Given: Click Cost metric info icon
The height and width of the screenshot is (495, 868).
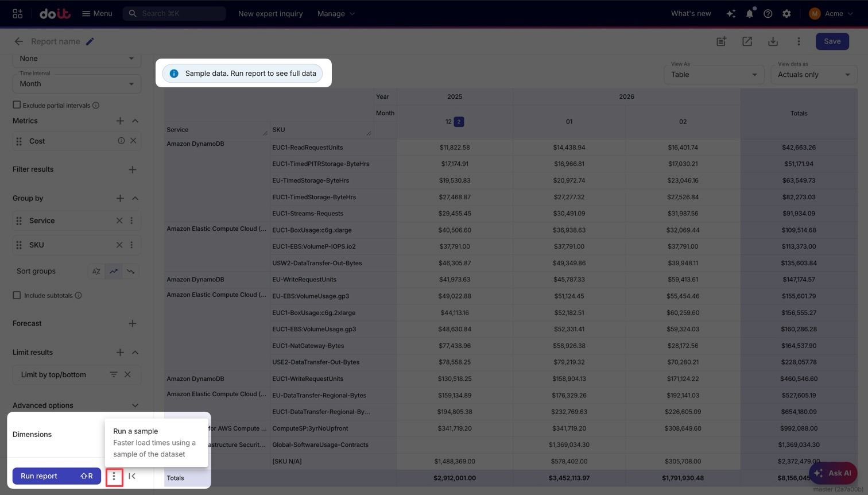Looking at the screenshot, I should click(x=121, y=141).
